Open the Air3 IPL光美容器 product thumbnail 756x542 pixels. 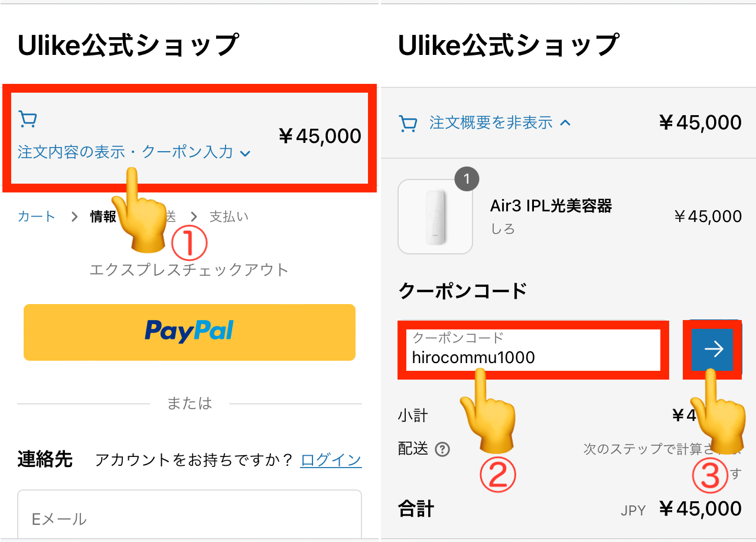pos(435,217)
